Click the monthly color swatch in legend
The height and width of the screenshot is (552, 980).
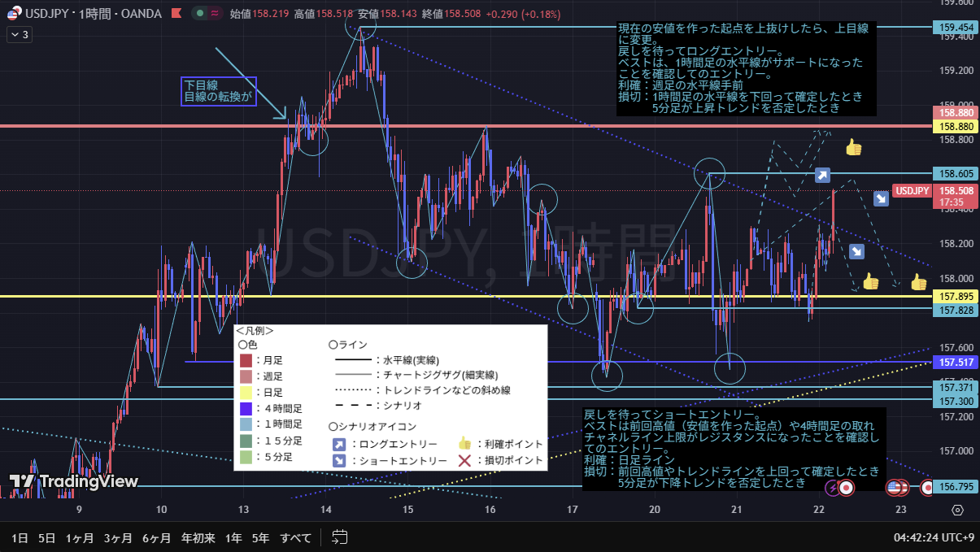coord(246,359)
